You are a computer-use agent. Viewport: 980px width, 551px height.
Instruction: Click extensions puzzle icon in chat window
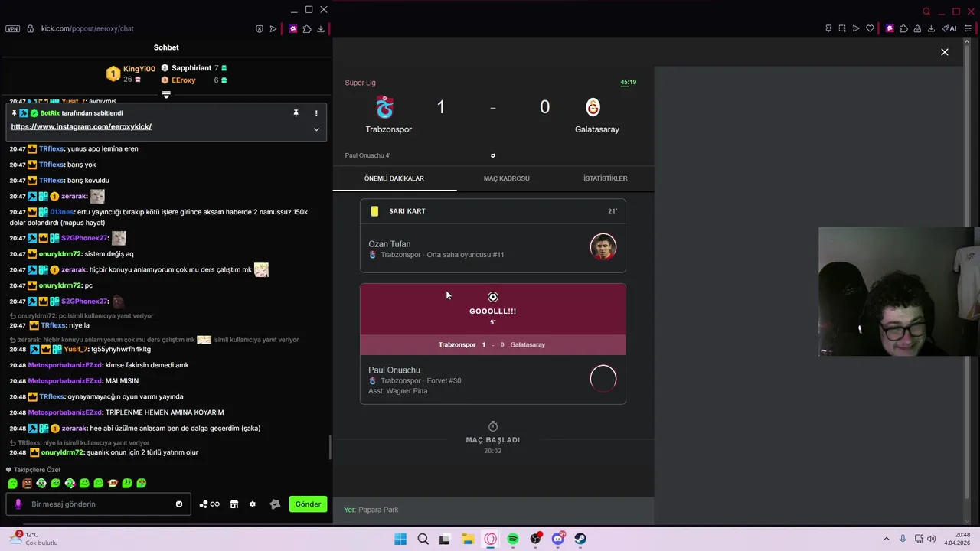(307, 29)
